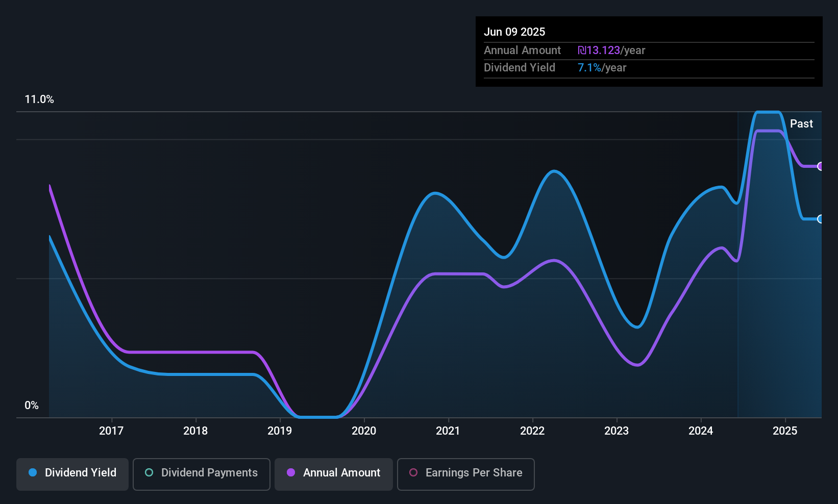
Task: Click the purple Annual Amount legend dot
Action: click(x=291, y=472)
